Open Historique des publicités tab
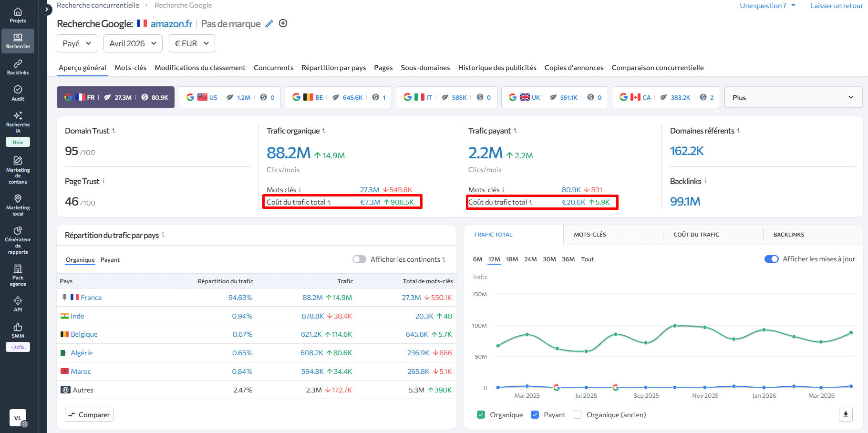 click(497, 68)
